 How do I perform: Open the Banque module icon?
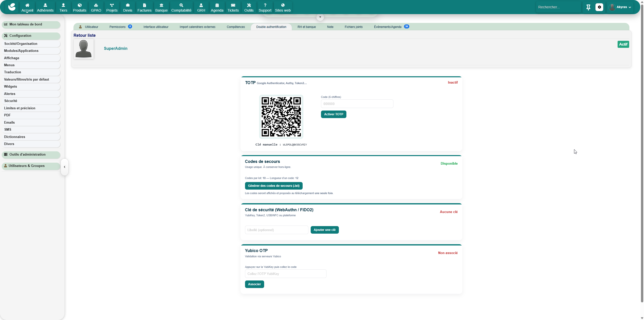pyautogui.click(x=161, y=5)
